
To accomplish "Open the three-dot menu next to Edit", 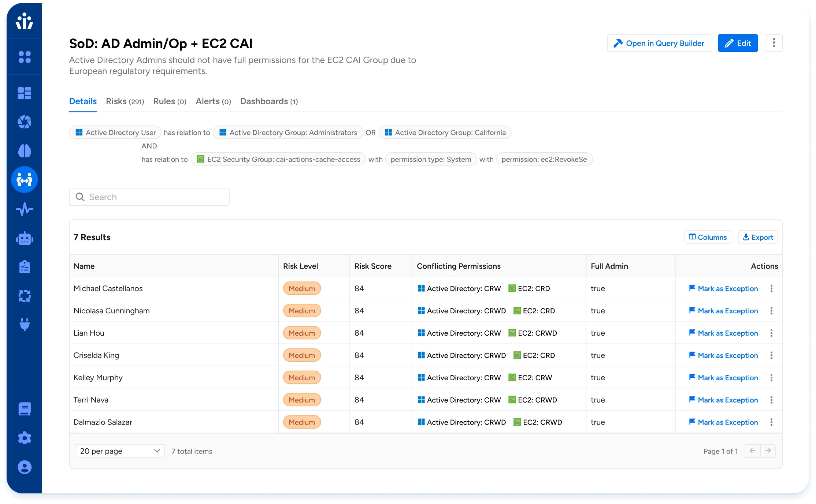I will [x=774, y=43].
